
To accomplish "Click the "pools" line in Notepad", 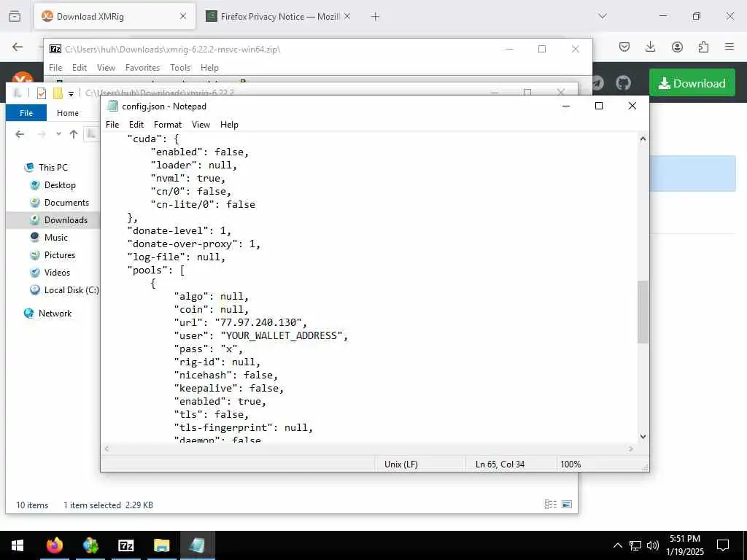I will [156, 271].
